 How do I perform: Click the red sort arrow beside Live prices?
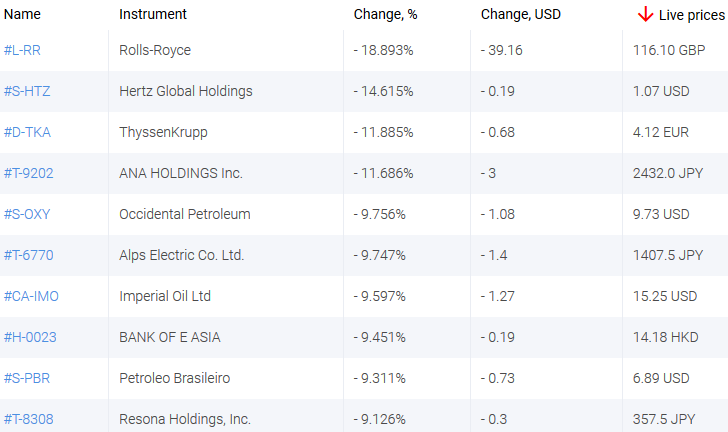(x=645, y=14)
